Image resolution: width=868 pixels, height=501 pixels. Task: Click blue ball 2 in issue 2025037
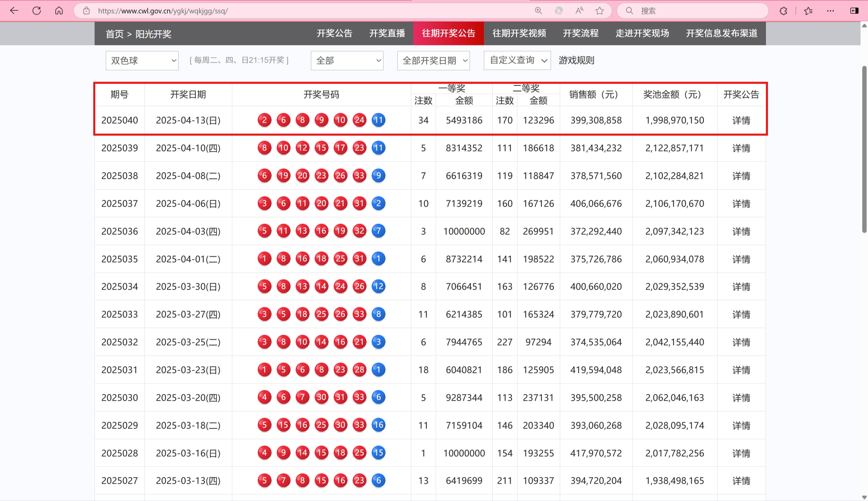click(378, 203)
